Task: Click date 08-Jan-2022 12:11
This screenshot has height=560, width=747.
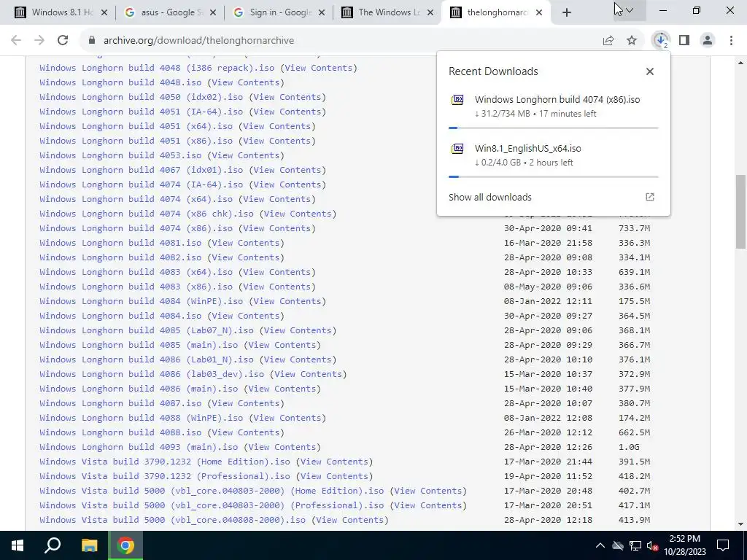Action: [x=549, y=301]
